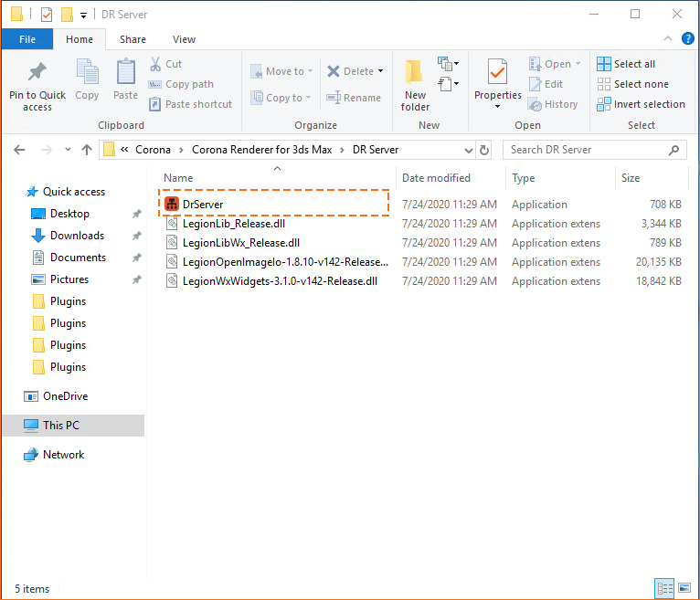Click the History button in ribbon
This screenshot has width=700, height=600.
coord(553,104)
